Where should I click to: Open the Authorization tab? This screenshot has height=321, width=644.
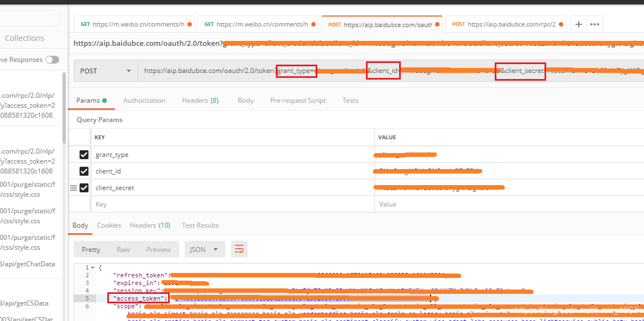(144, 101)
